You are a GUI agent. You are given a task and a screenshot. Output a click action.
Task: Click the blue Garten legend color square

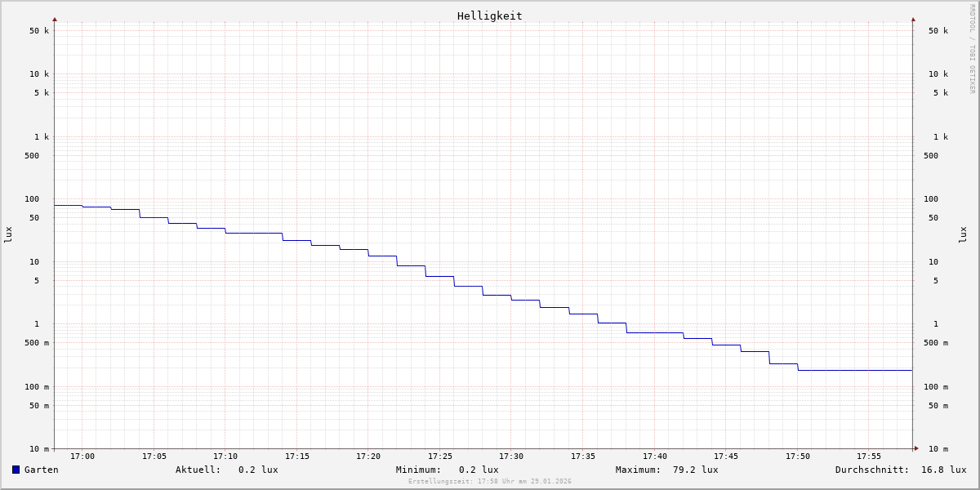16,470
